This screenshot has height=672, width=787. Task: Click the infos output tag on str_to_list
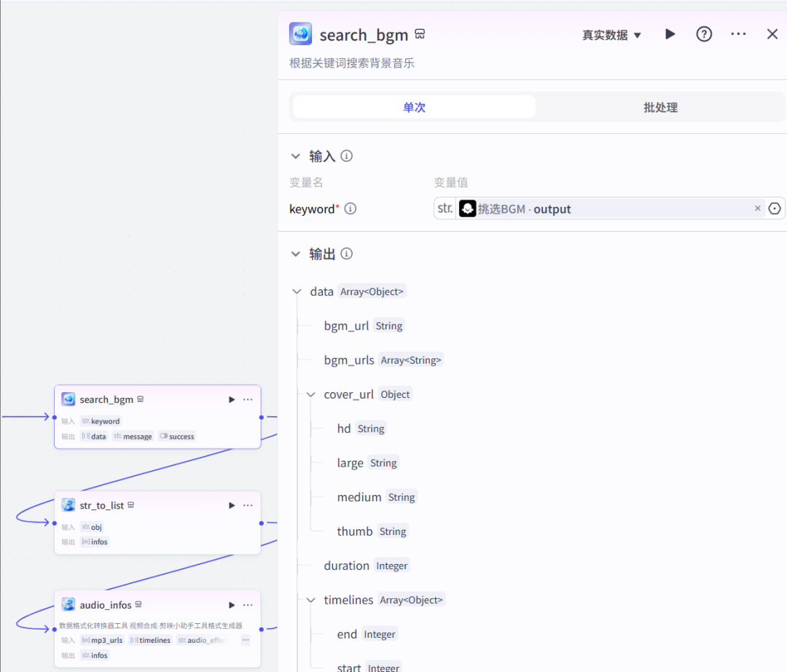[95, 542]
